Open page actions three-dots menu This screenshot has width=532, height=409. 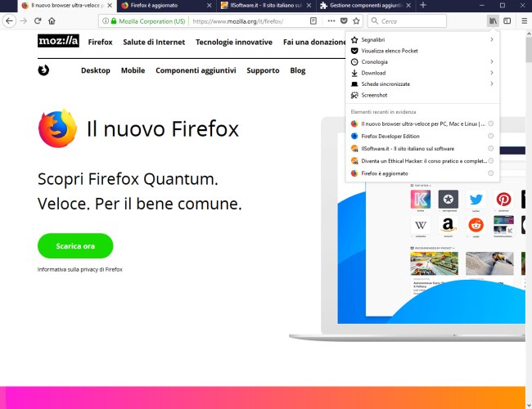click(x=331, y=21)
